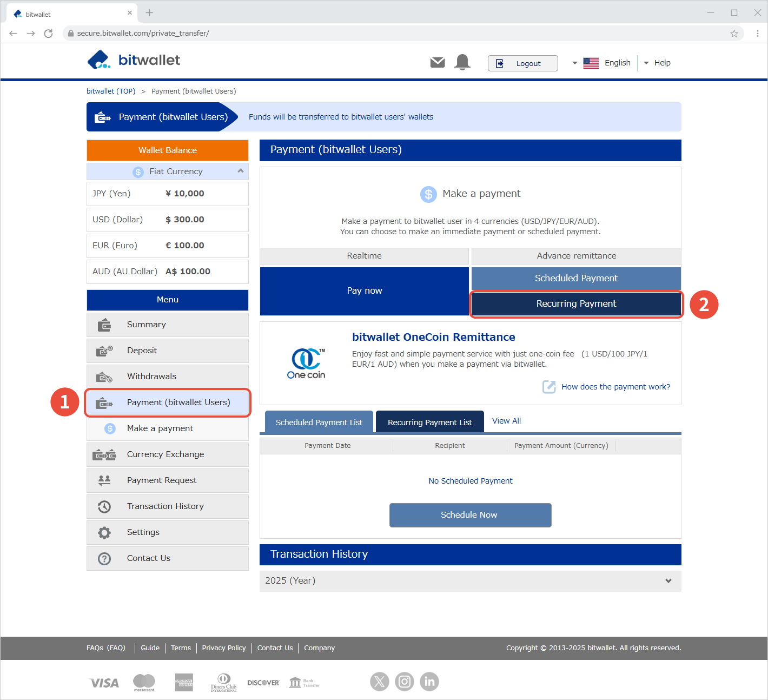Open a new browser tab with plus icon
The image size is (768, 700).
point(149,12)
